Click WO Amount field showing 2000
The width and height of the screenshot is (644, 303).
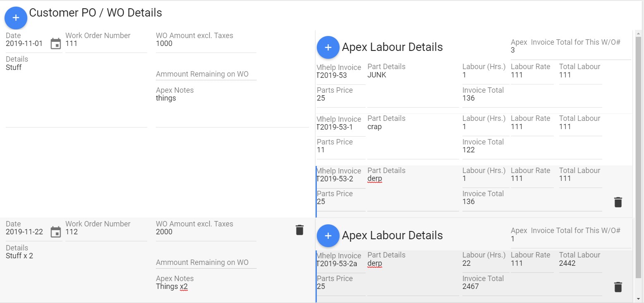click(206, 232)
